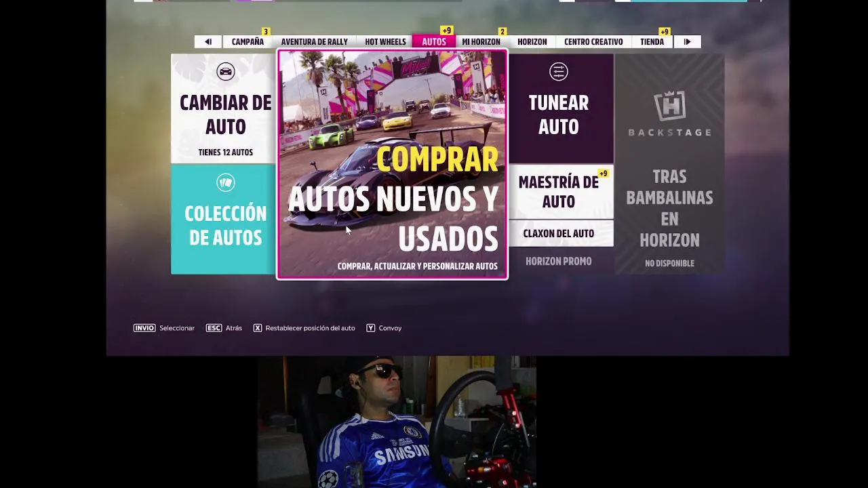This screenshot has width=868, height=488.
Task: Open the Hot Wheels tab
Action: 385,42
